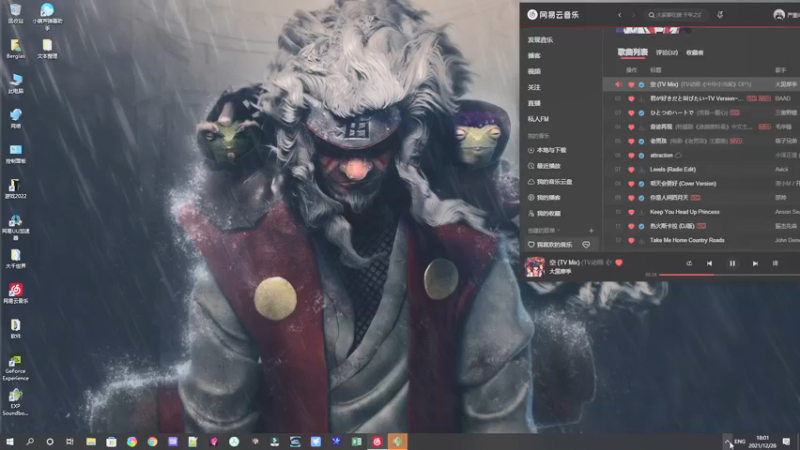Show hidden system tray icons
This screenshot has height=450, width=800.
tap(727, 442)
